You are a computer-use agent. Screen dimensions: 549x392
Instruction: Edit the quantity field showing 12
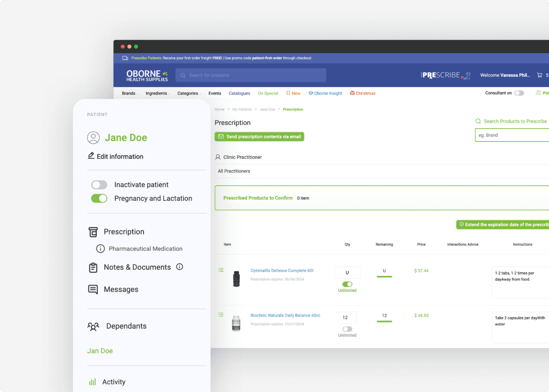coord(347,317)
